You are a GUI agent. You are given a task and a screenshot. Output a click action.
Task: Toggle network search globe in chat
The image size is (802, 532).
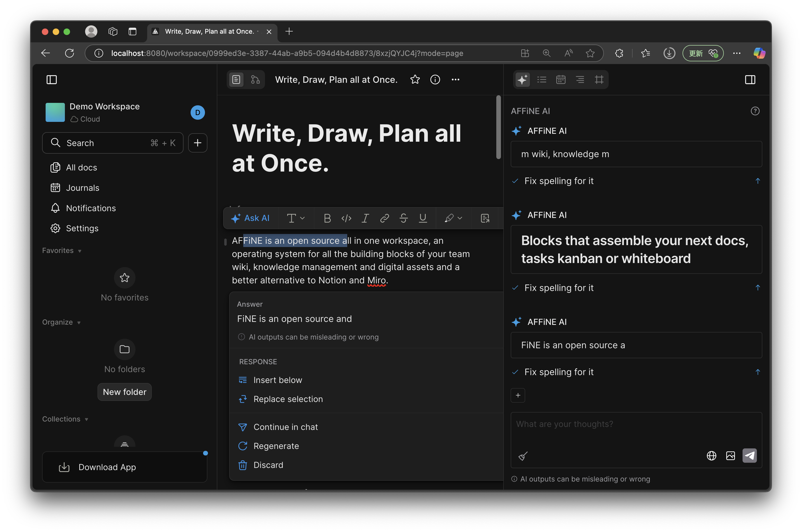coord(711,456)
